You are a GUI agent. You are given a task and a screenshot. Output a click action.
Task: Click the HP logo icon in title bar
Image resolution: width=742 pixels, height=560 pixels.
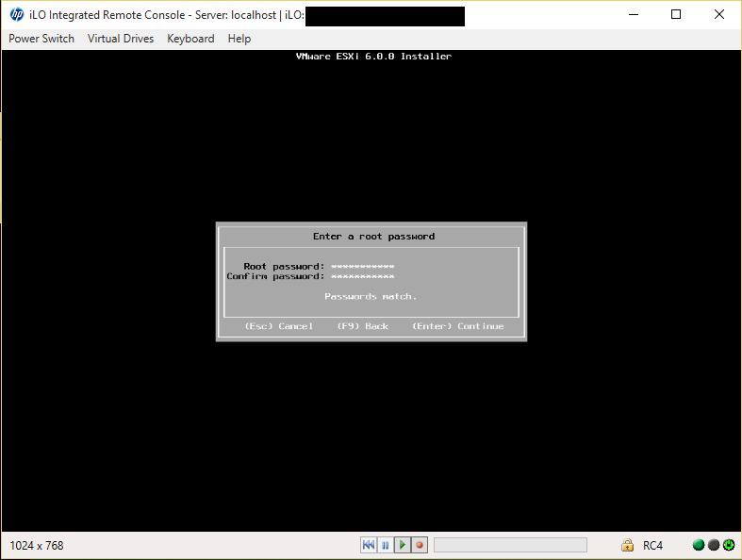pos(17,15)
